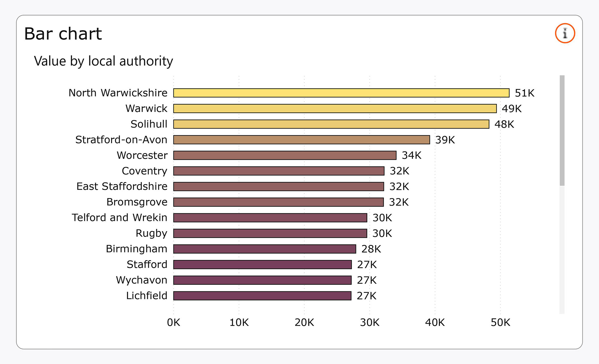The image size is (599, 364).
Task: Select the North Warwickshire bar
Action: pyautogui.click(x=340, y=93)
